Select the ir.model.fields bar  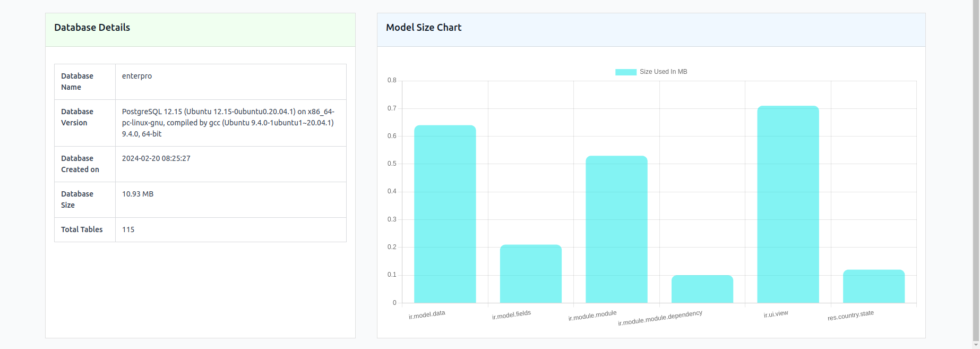pos(530,274)
